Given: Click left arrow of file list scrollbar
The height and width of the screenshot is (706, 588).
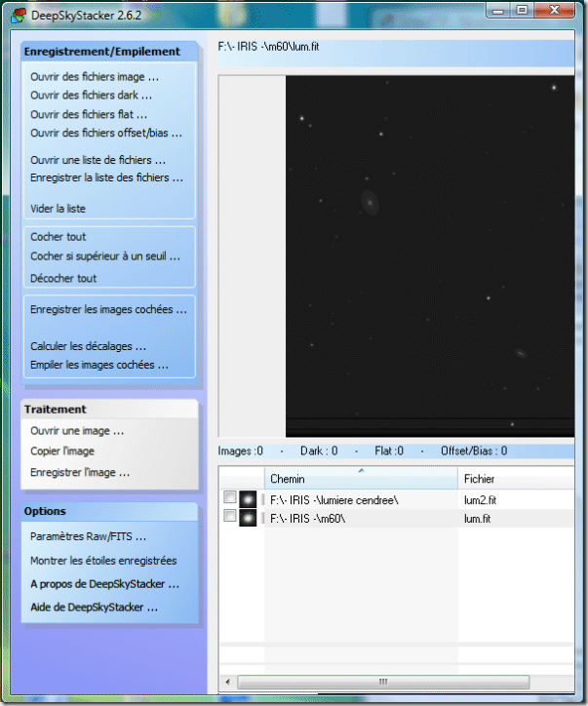Looking at the screenshot, I should point(227,681).
